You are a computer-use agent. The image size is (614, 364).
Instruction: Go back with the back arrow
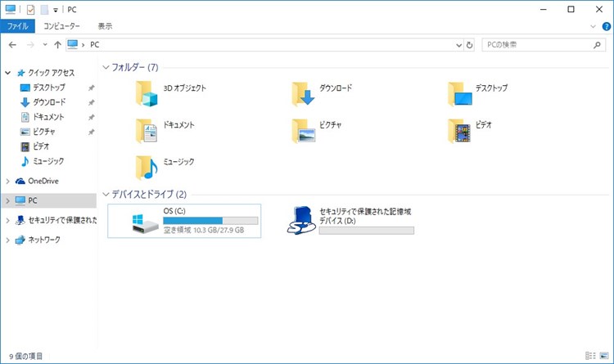pyautogui.click(x=12, y=45)
